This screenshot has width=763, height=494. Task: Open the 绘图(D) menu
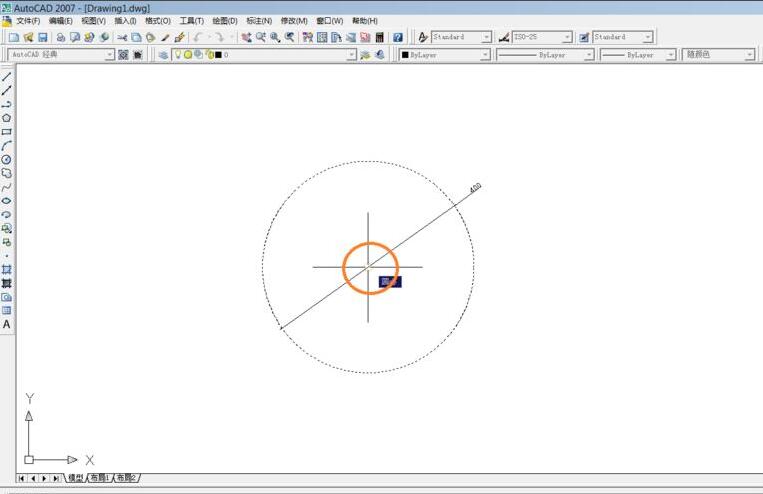[x=225, y=20]
